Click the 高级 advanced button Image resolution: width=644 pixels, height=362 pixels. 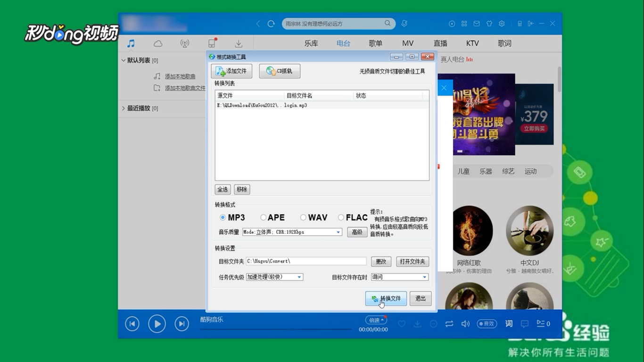coord(357,232)
